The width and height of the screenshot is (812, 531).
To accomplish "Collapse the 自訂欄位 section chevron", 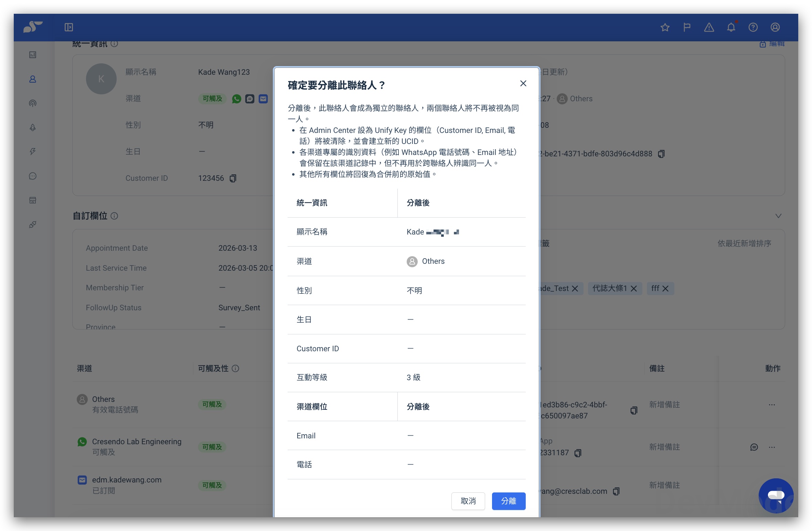I will 778,216.
